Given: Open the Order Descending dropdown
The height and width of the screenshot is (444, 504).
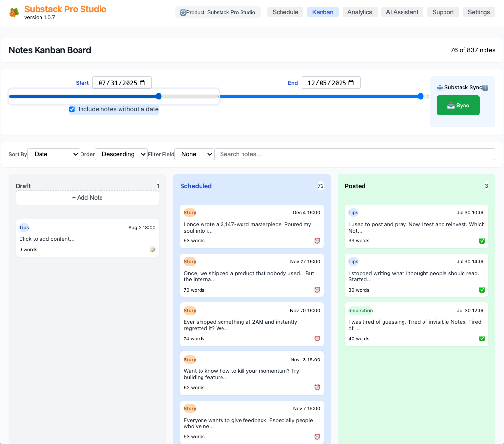Looking at the screenshot, I should (121, 154).
